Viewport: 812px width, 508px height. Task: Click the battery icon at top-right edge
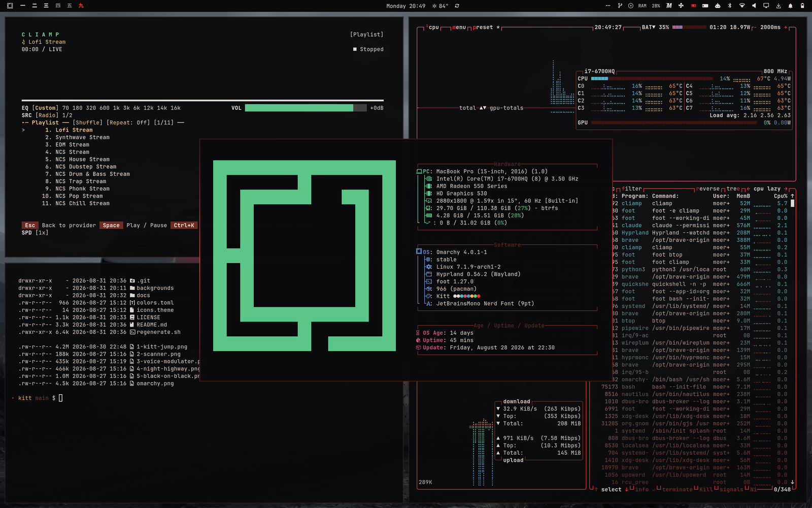[802, 6]
